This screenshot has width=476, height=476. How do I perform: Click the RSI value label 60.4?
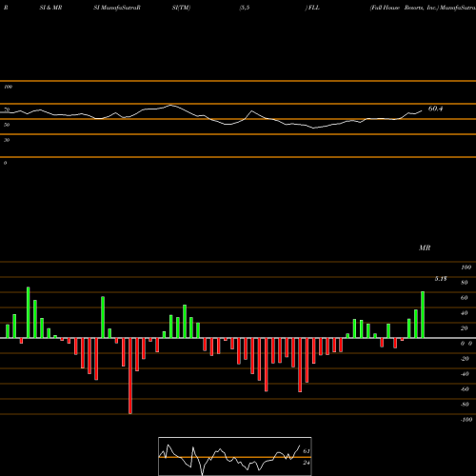(435, 109)
